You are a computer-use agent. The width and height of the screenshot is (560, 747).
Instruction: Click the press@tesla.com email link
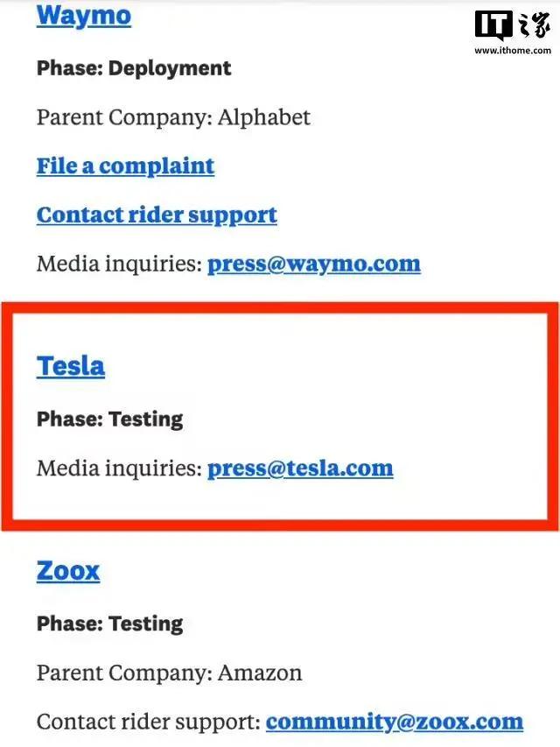[300, 469]
